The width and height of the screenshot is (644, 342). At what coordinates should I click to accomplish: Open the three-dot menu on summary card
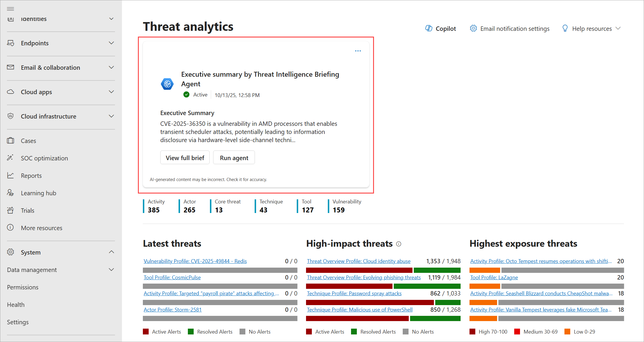[358, 51]
